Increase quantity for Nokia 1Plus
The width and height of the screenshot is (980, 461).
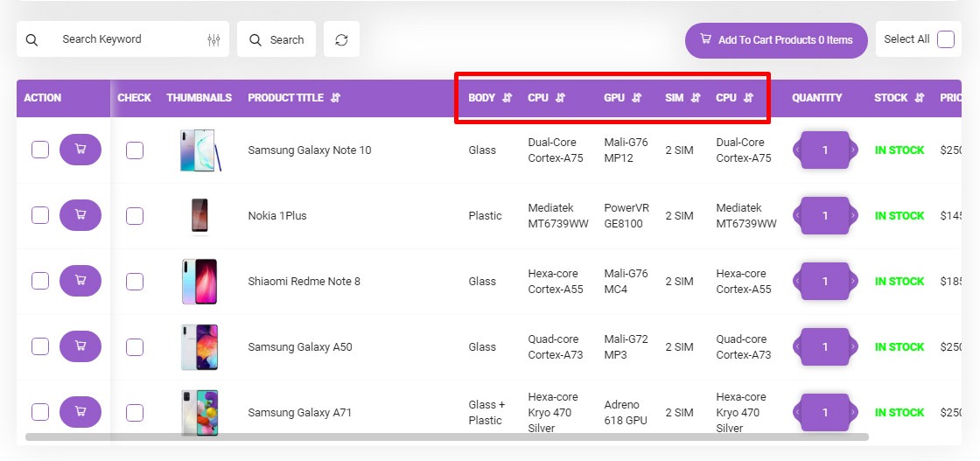(852, 215)
